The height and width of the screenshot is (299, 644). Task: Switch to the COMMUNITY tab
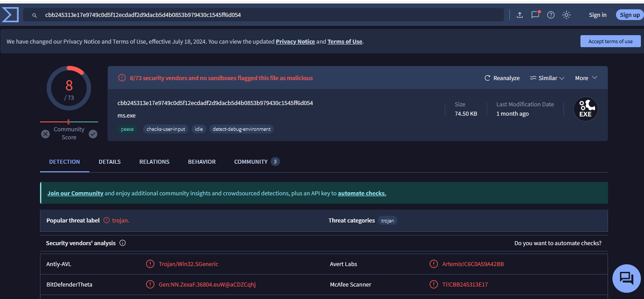257,162
